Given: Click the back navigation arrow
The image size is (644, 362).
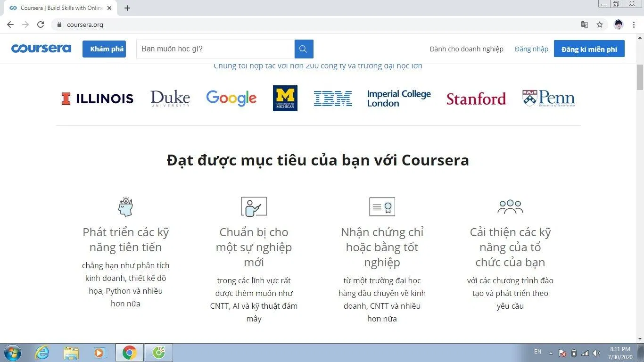Looking at the screenshot, I should click(10, 24).
